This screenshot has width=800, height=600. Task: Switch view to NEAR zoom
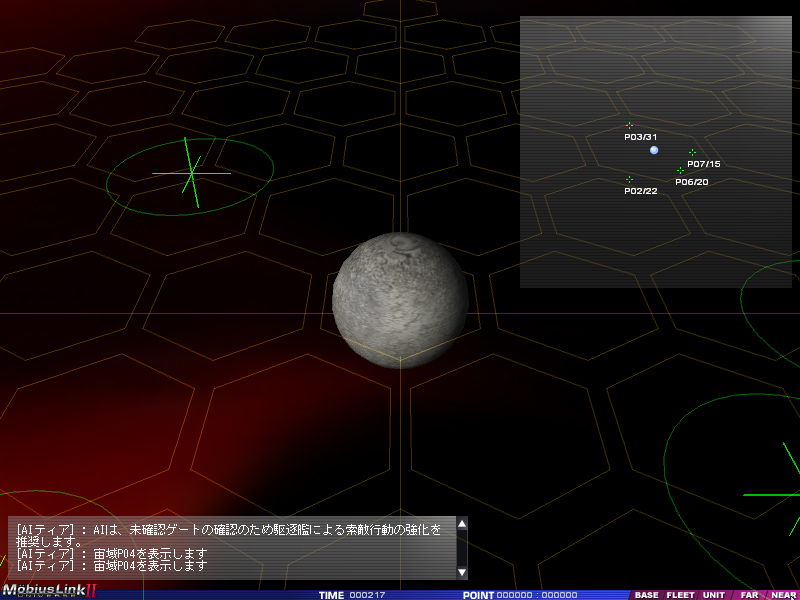pos(783,595)
